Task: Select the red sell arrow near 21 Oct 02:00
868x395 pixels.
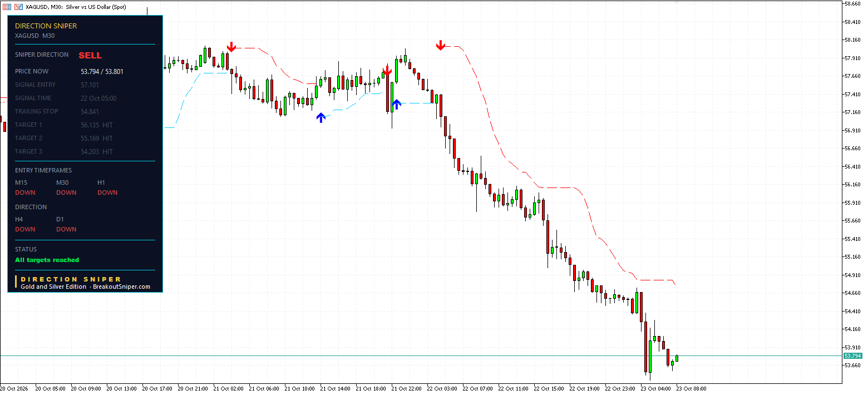Action: tap(231, 47)
